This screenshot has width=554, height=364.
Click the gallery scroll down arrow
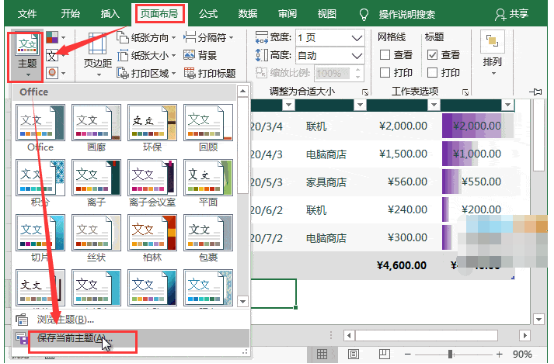pyautogui.click(x=243, y=301)
